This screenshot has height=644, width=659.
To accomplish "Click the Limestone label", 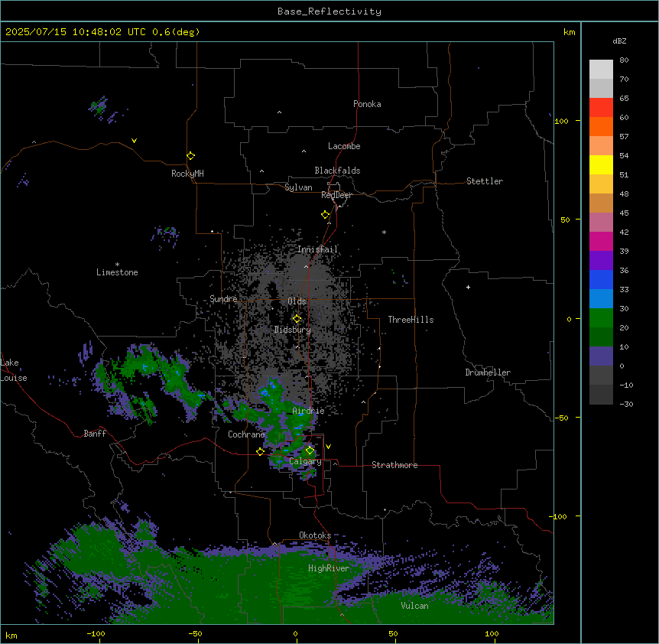I will coord(117,272).
